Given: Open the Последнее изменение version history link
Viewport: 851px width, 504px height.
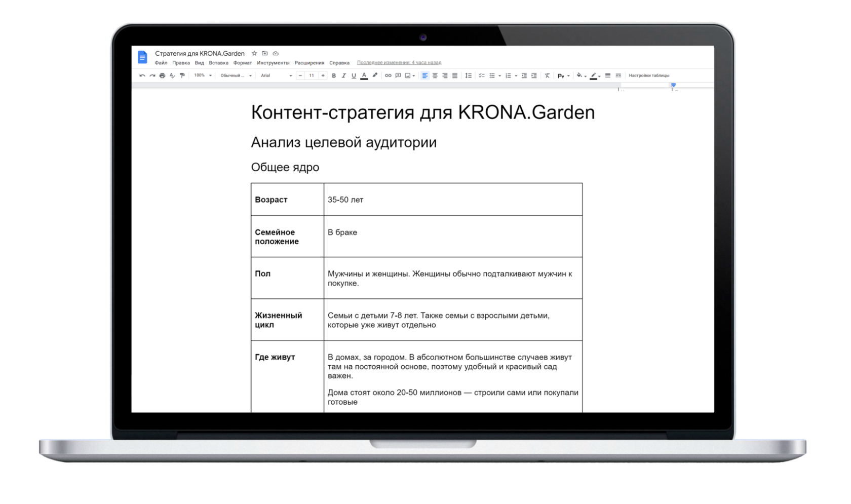Looking at the screenshot, I should click(399, 63).
